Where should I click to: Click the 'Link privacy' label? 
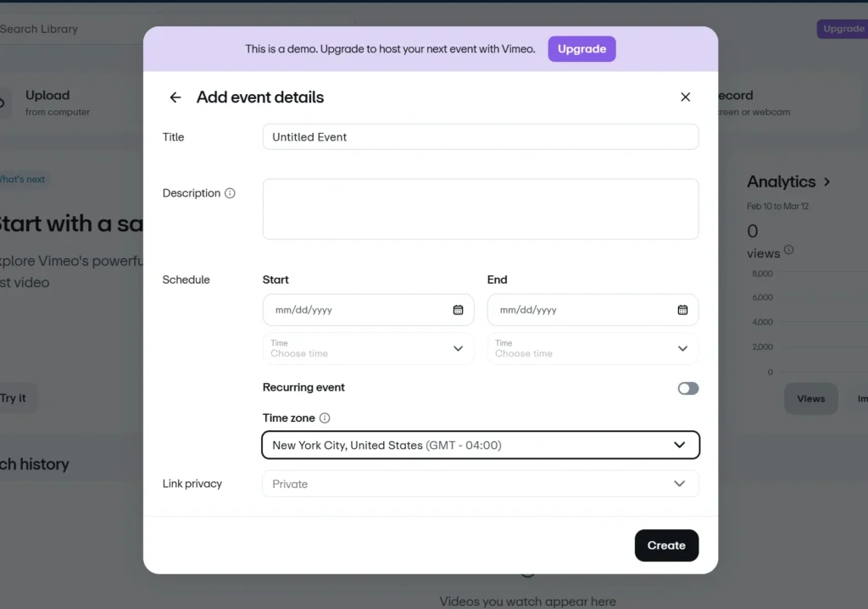[192, 484]
